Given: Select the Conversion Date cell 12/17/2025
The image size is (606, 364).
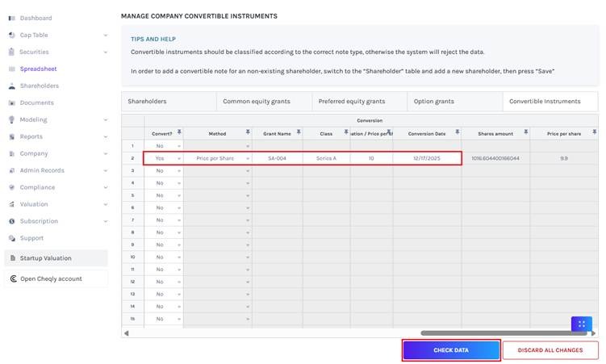Looking at the screenshot, I should tap(427, 158).
